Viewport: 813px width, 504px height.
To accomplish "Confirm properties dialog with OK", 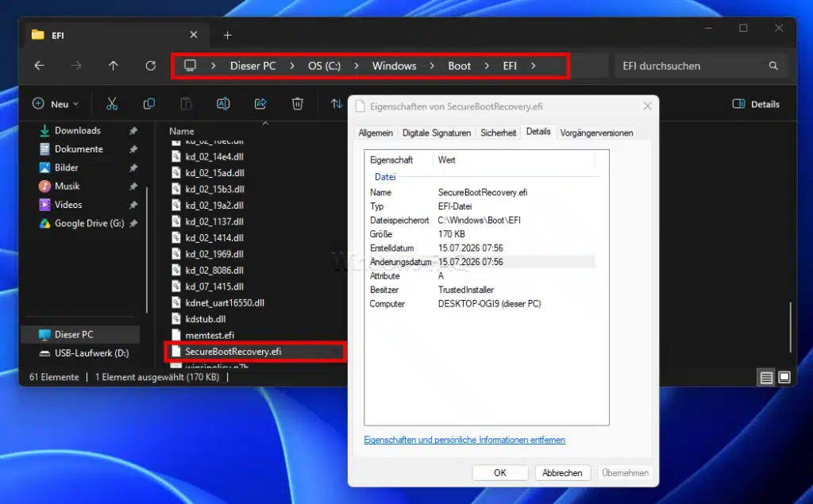I will point(500,473).
